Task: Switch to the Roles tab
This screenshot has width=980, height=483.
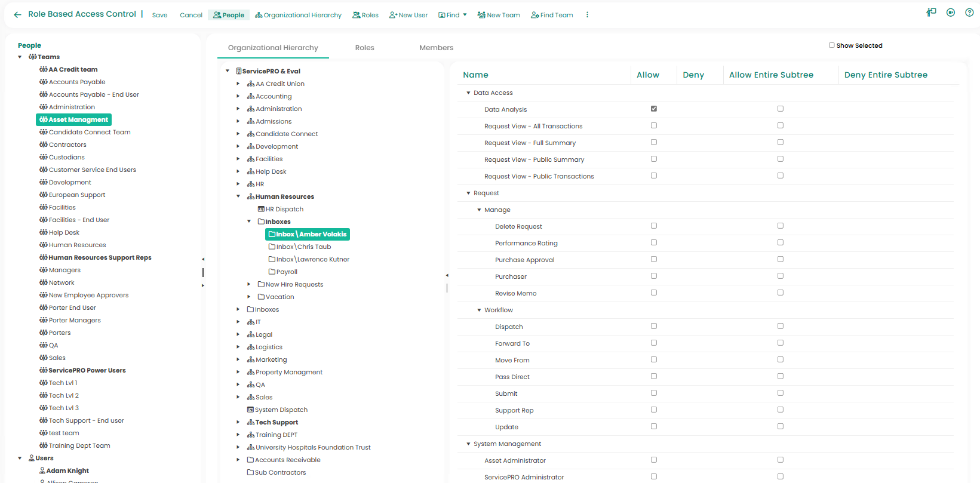Action: [x=364, y=48]
